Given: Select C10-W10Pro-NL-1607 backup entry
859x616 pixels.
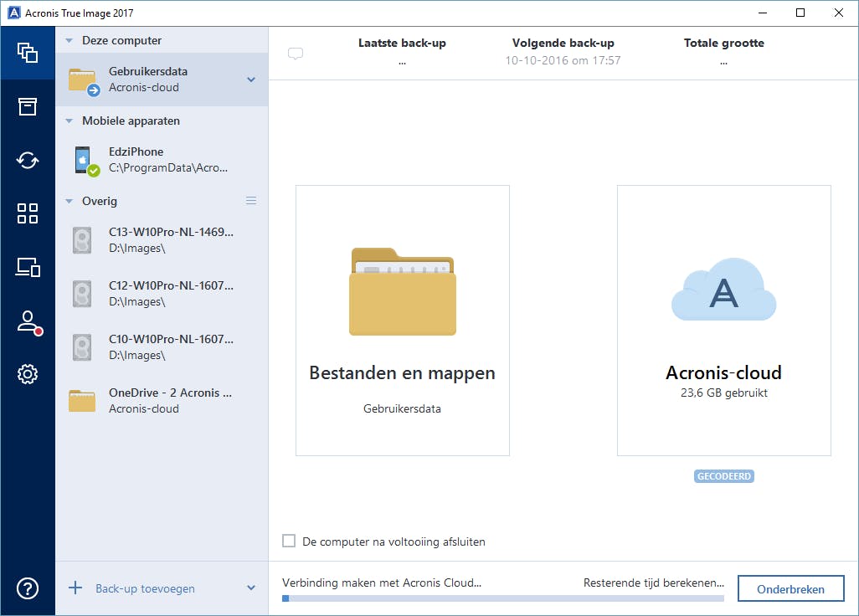Looking at the screenshot, I should point(162,347).
